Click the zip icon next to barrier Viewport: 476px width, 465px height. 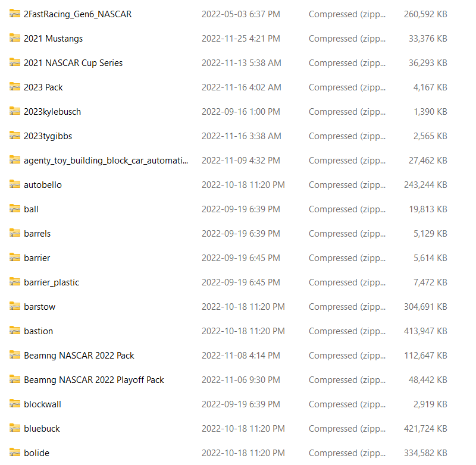pos(14,257)
